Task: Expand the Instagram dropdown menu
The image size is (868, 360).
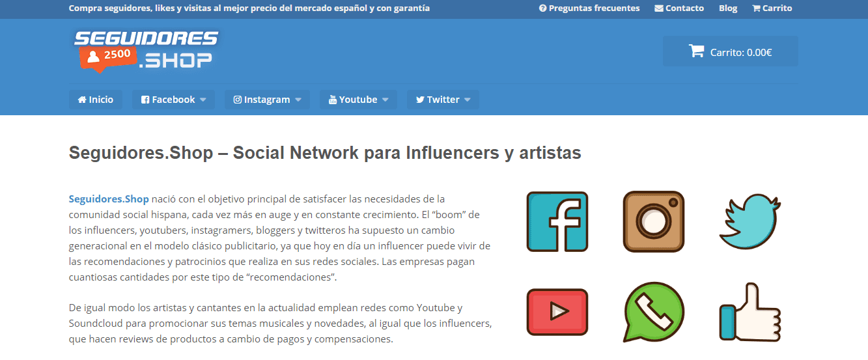Action: click(298, 100)
